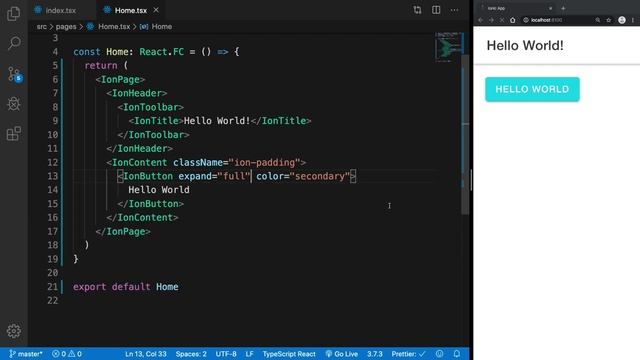Open Source Control view with badge
Image resolution: width=640 pixels, height=360 pixels.
[14, 75]
